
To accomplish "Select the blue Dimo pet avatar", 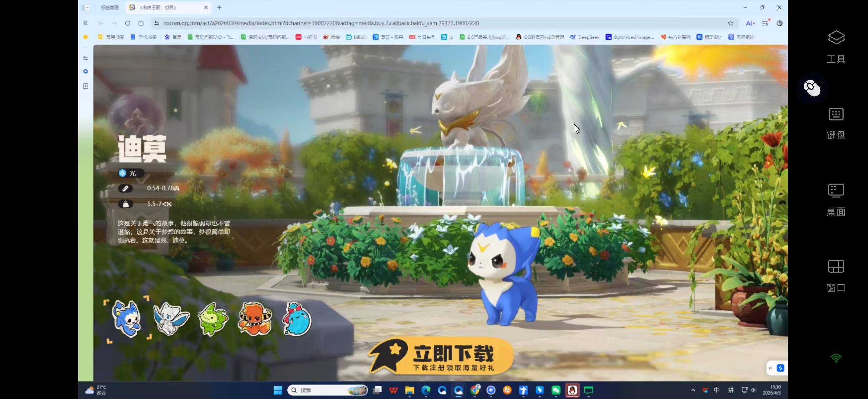I will (127, 318).
